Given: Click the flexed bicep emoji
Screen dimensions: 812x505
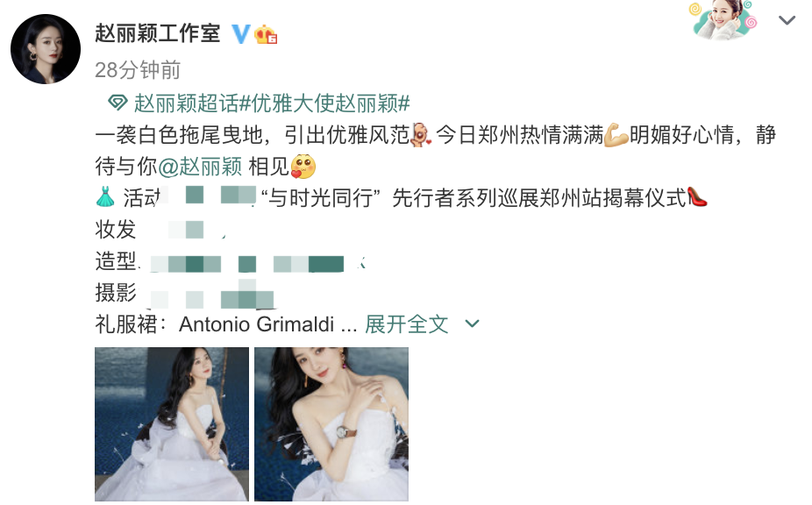Looking at the screenshot, I should [616, 135].
